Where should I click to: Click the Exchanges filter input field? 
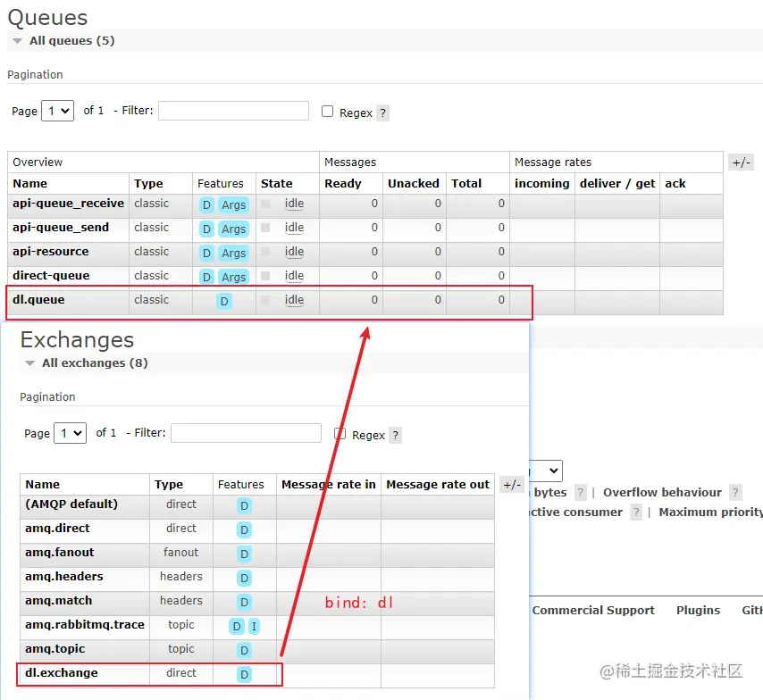click(246, 433)
